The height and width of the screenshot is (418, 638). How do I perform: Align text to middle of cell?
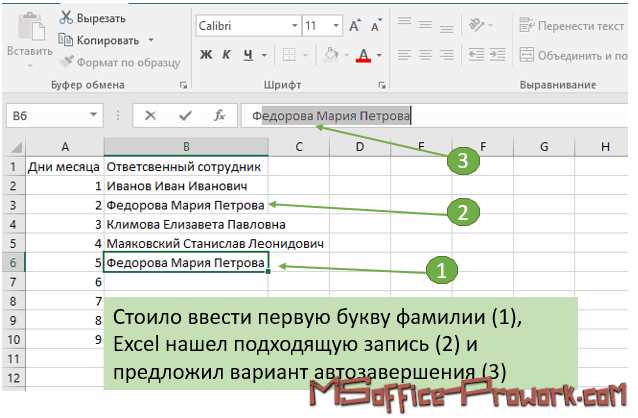click(425, 25)
